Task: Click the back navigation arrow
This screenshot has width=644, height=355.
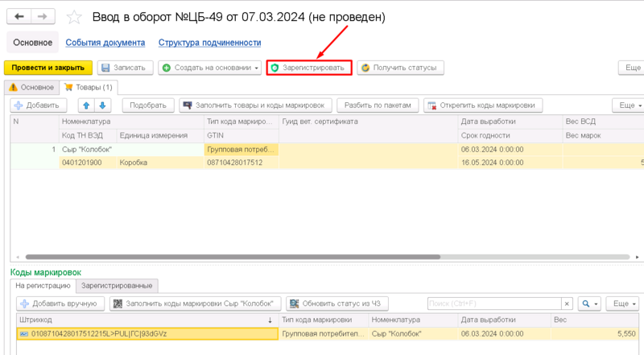Action: [x=19, y=16]
